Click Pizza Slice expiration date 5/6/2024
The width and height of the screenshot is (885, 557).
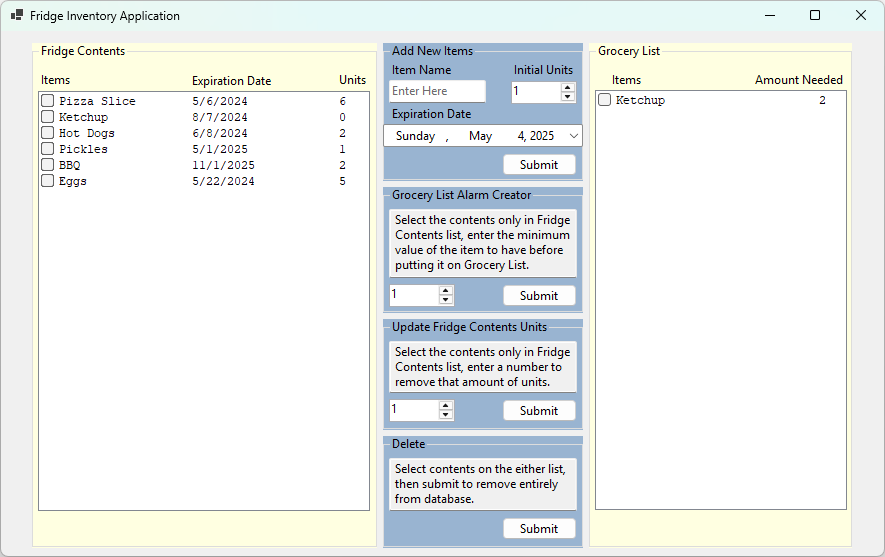point(220,101)
